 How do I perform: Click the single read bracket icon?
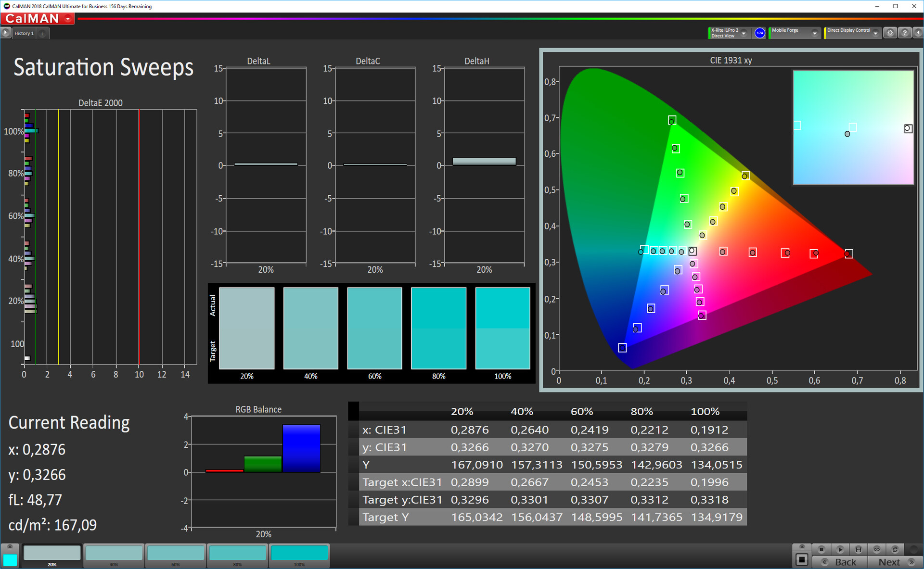tap(858, 549)
